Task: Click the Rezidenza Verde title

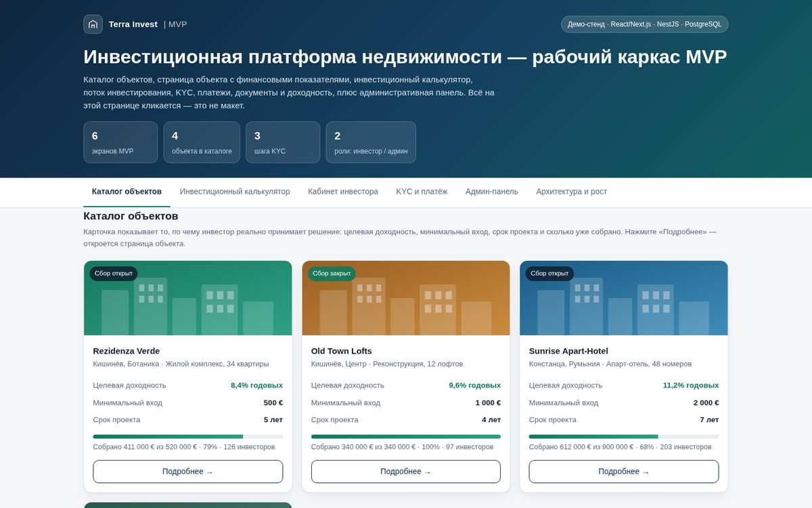Action: tap(127, 351)
